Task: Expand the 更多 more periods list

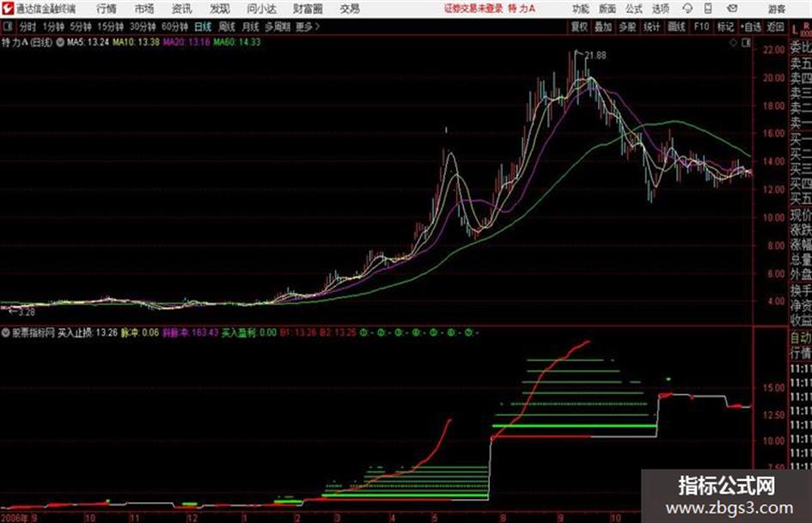Action: pos(308,27)
